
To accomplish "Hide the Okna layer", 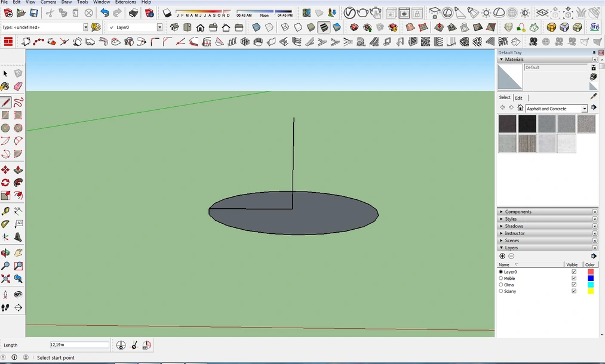I will click(573, 285).
